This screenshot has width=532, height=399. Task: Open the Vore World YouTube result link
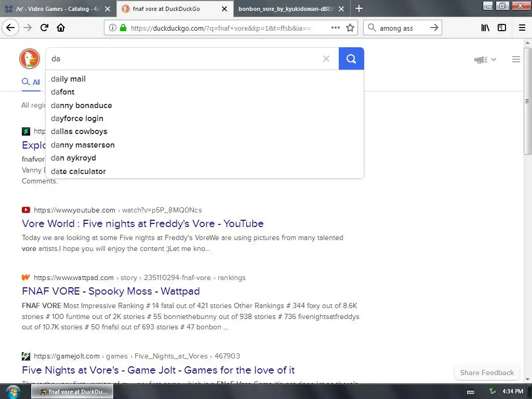click(142, 223)
